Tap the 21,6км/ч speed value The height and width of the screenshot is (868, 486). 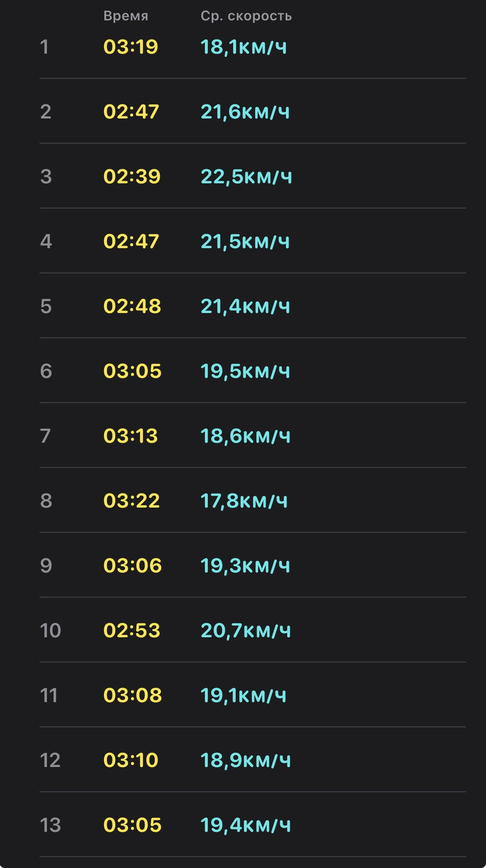pyautogui.click(x=245, y=112)
